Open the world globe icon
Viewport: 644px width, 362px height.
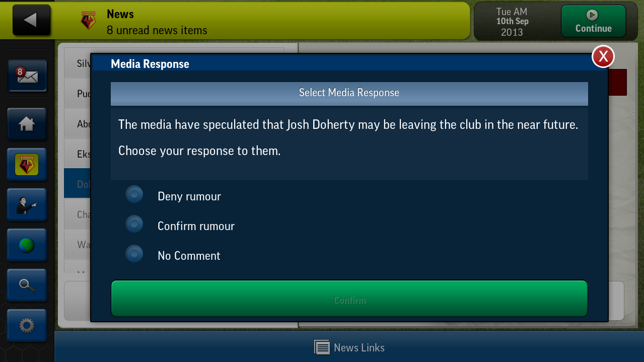coord(27,245)
